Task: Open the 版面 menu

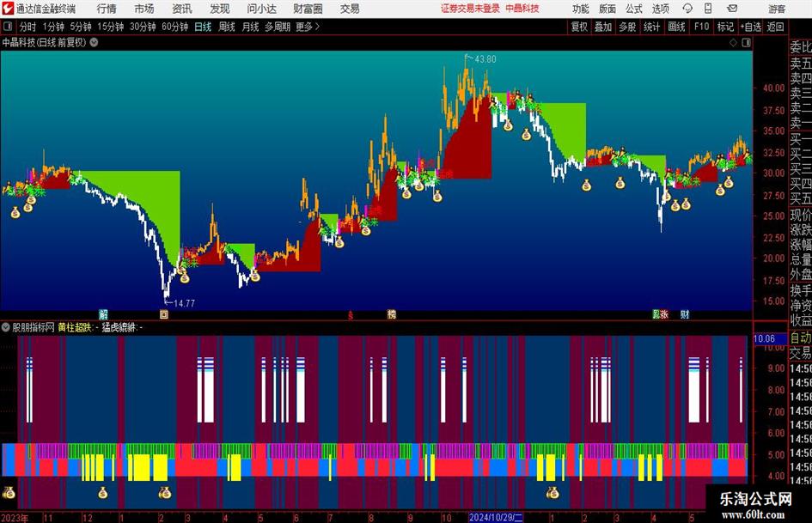Action: click(x=607, y=9)
